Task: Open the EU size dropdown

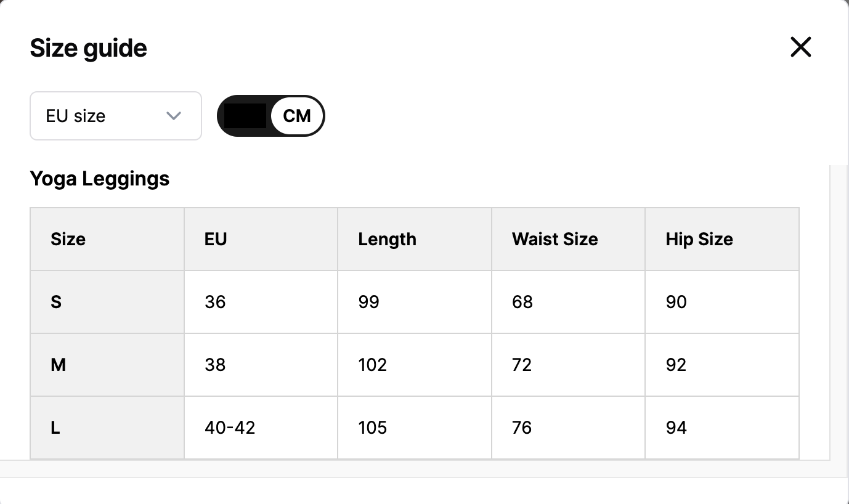Action: tap(115, 116)
